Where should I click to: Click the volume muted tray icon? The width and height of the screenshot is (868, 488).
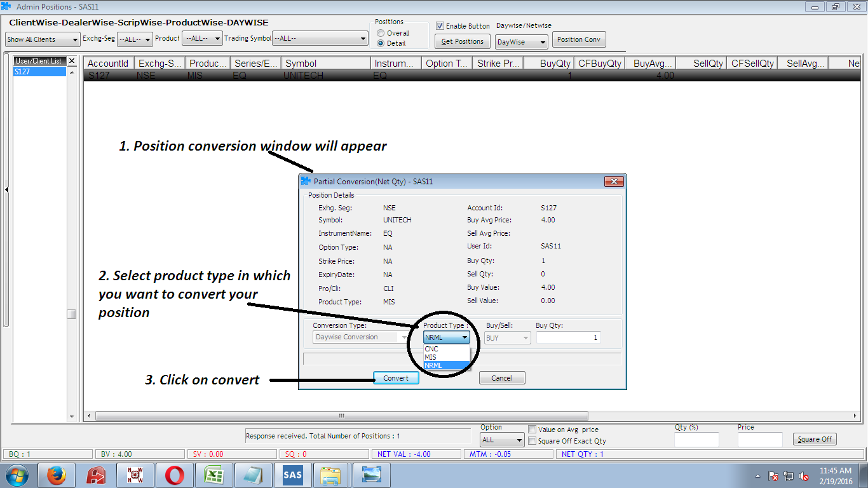tap(804, 476)
